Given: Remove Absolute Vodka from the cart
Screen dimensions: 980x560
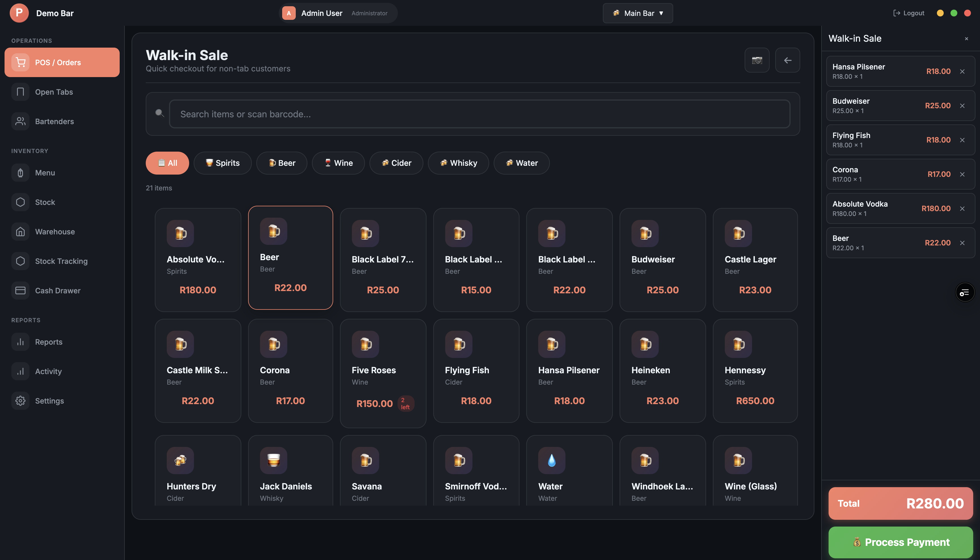Looking at the screenshot, I should click(x=962, y=208).
